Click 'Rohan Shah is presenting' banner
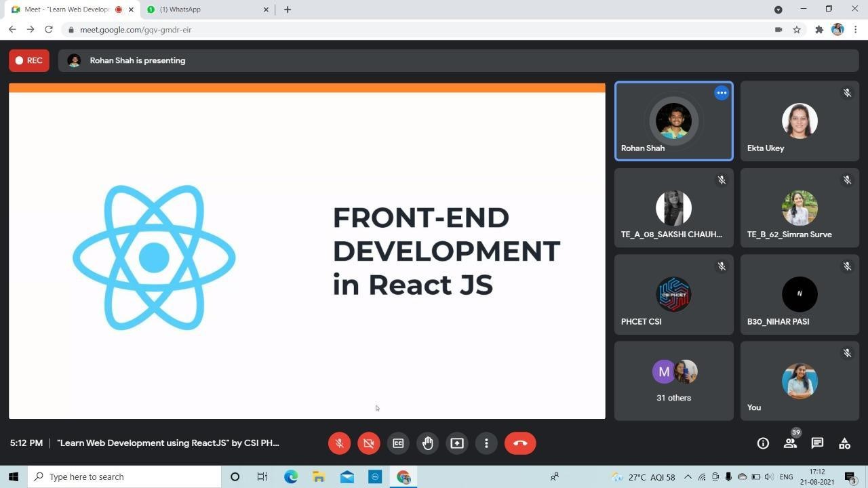The image size is (868, 488). (458, 60)
